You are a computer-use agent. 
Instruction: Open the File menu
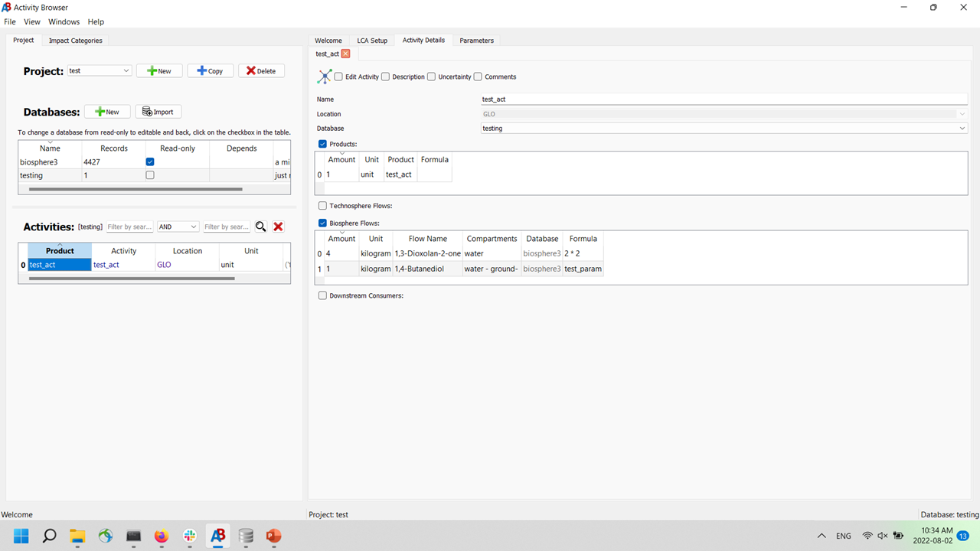(10, 22)
